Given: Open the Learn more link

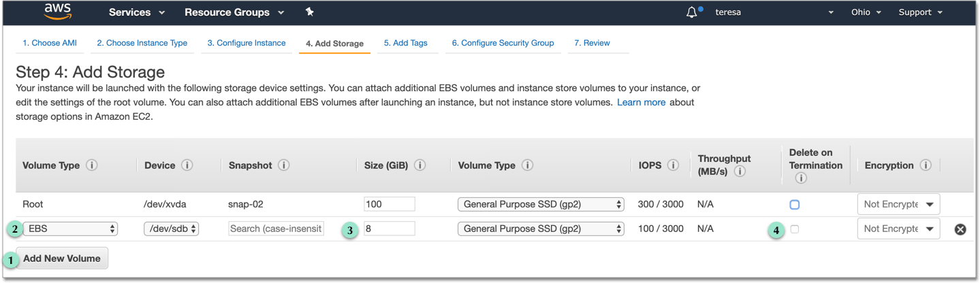Looking at the screenshot, I should click(x=641, y=102).
